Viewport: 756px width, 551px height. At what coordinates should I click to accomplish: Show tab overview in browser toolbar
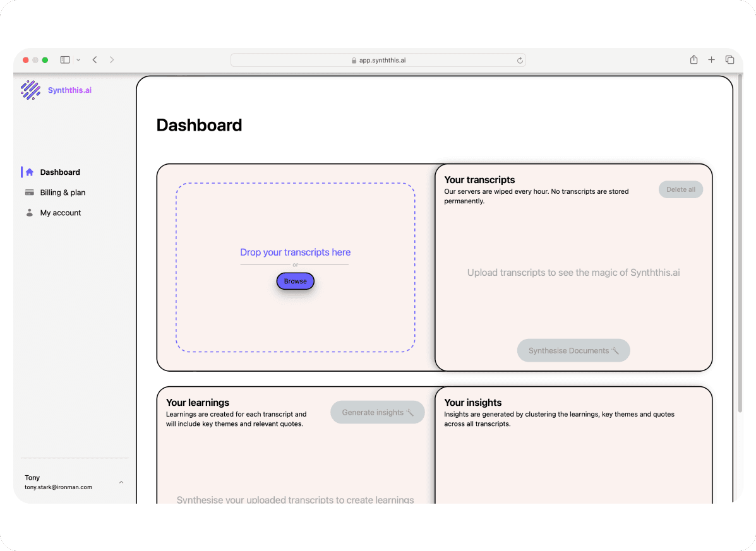coord(729,60)
